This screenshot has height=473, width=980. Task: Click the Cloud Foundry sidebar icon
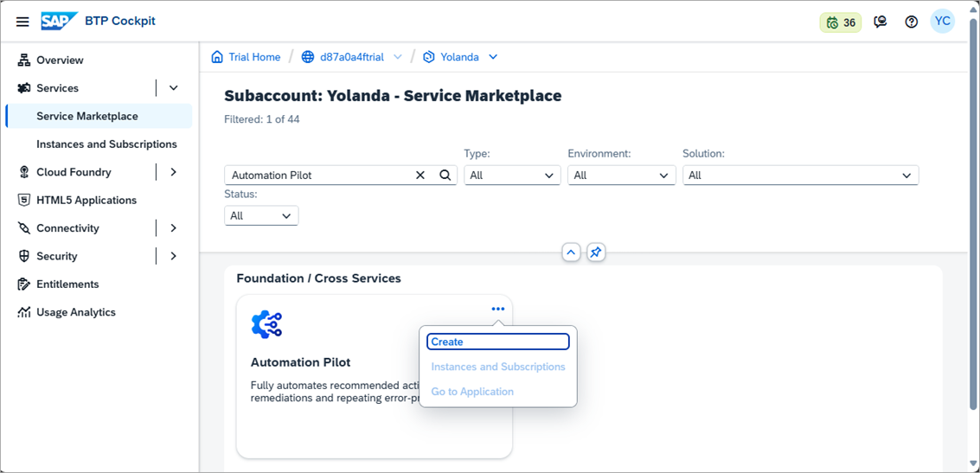[23, 172]
